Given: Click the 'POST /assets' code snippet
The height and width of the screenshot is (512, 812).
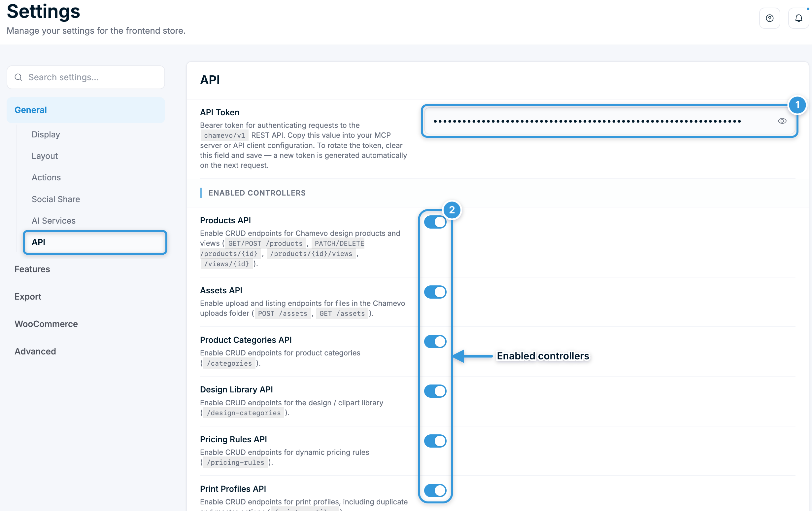Looking at the screenshot, I should point(283,313).
